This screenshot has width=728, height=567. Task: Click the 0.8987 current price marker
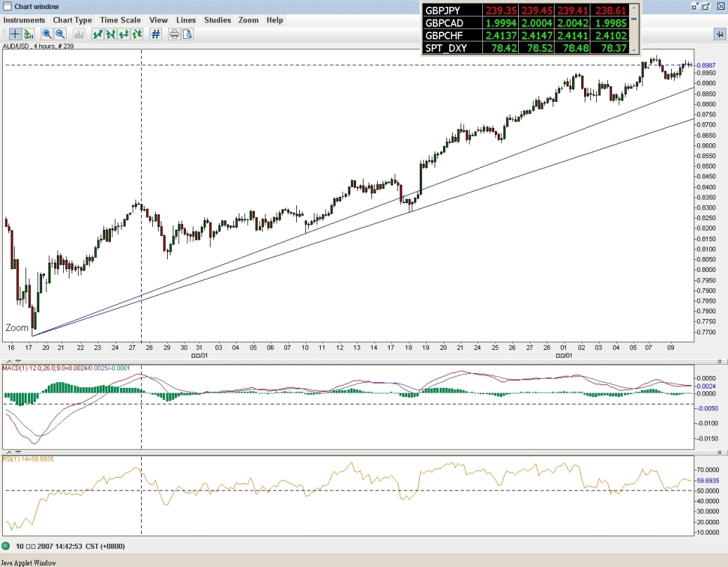pyautogui.click(x=706, y=65)
